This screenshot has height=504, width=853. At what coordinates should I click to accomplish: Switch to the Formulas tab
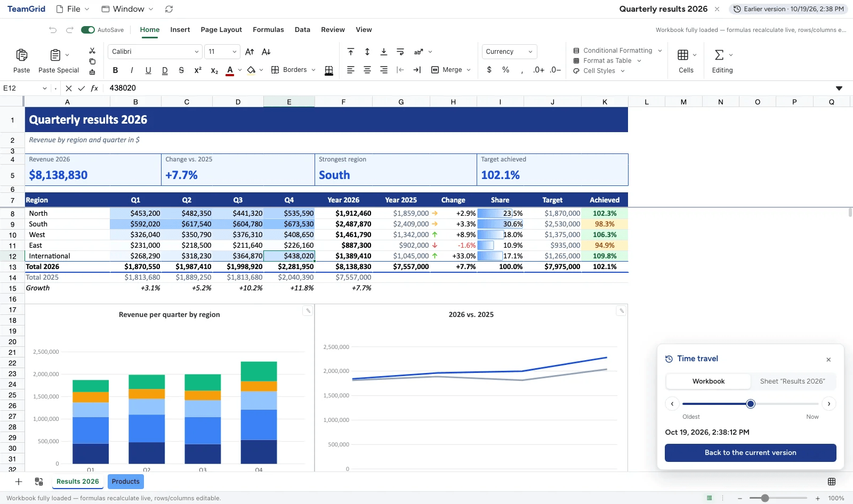[268, 30]
